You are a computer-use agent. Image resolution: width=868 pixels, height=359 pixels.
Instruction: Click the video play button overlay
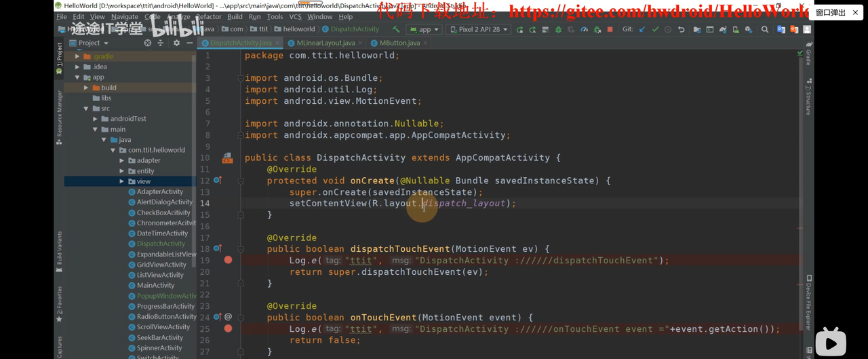point(831,343)
